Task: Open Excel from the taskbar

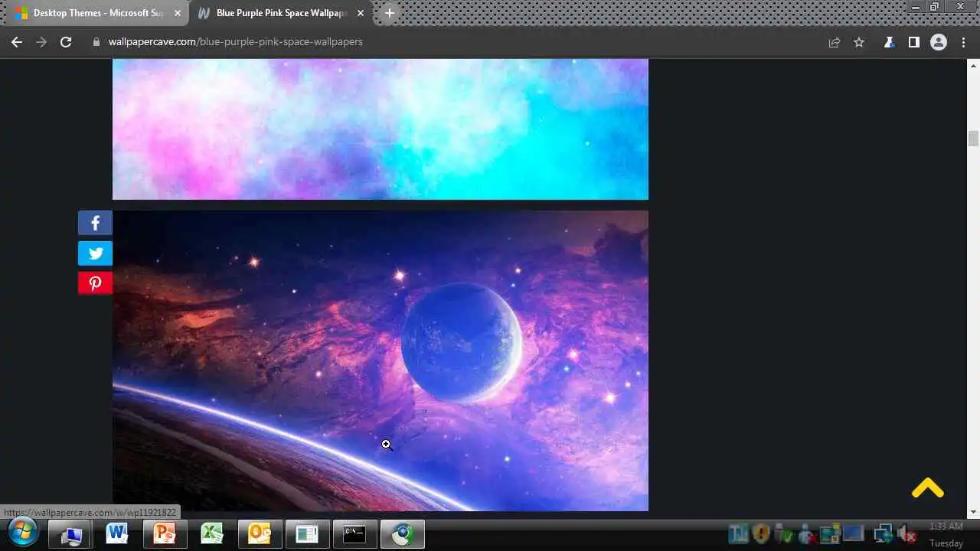Action: click(x=212, y=533)
